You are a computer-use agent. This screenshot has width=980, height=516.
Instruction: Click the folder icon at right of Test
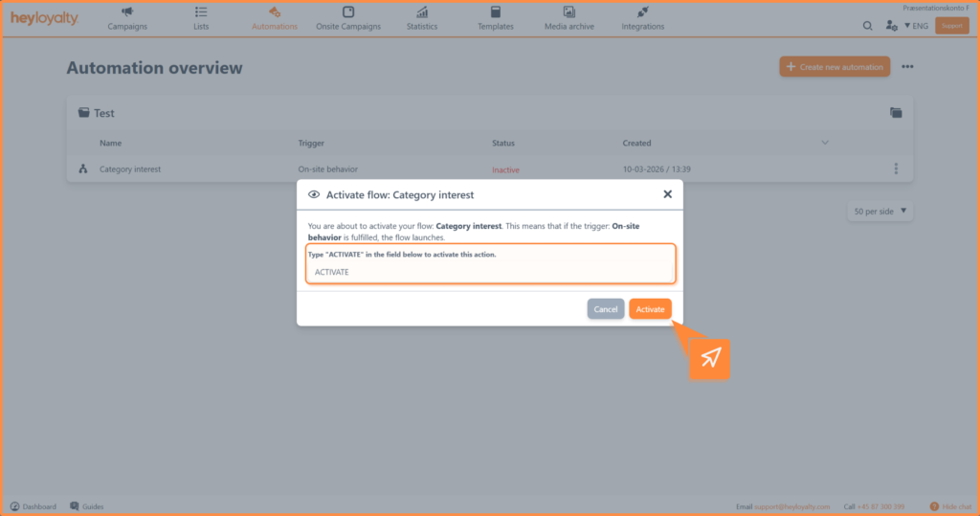896,113
